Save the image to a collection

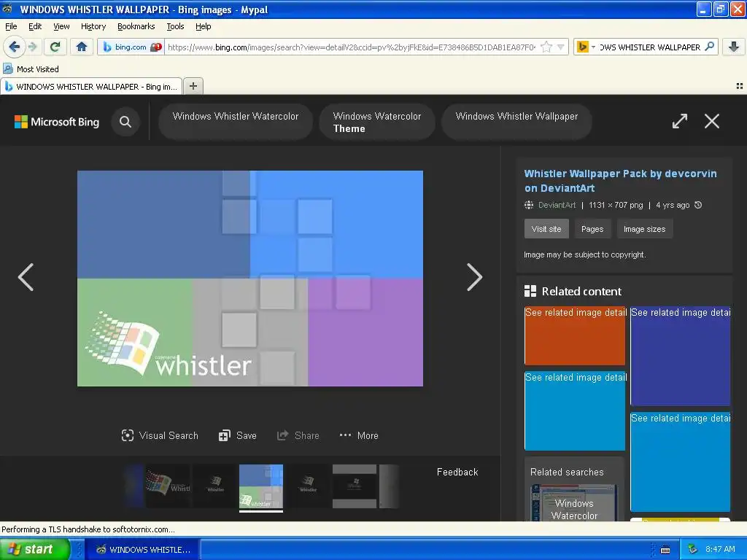click(x=238, y=435)
